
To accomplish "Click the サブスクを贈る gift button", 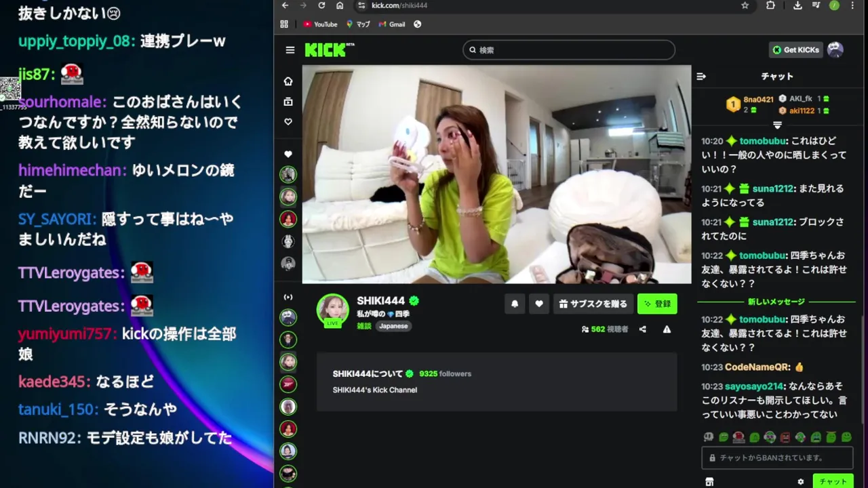I will pyautogui.click(x=594, y=304).
